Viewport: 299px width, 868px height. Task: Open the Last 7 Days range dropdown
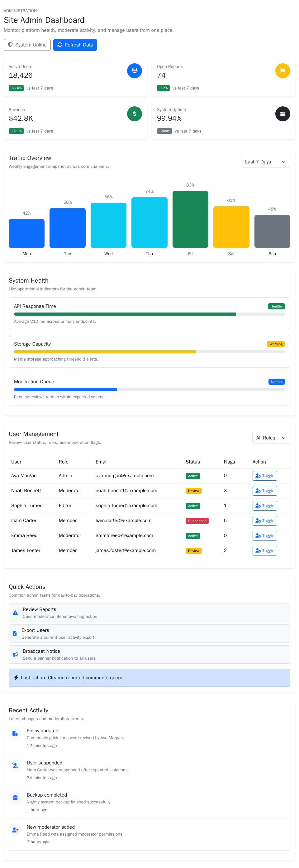265,162
